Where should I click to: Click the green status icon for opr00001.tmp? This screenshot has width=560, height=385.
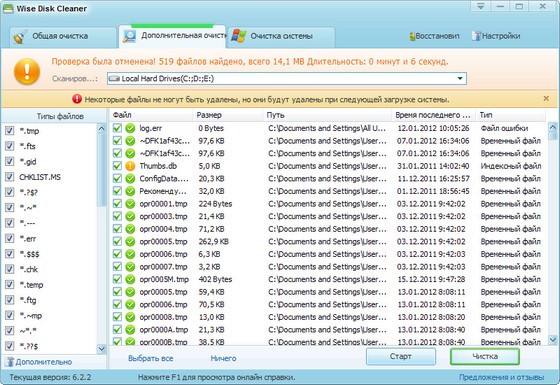(x=130, y=204)
